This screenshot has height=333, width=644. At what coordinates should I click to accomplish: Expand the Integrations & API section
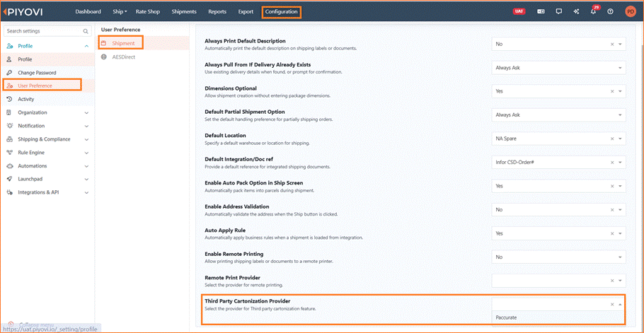(86, 192)
